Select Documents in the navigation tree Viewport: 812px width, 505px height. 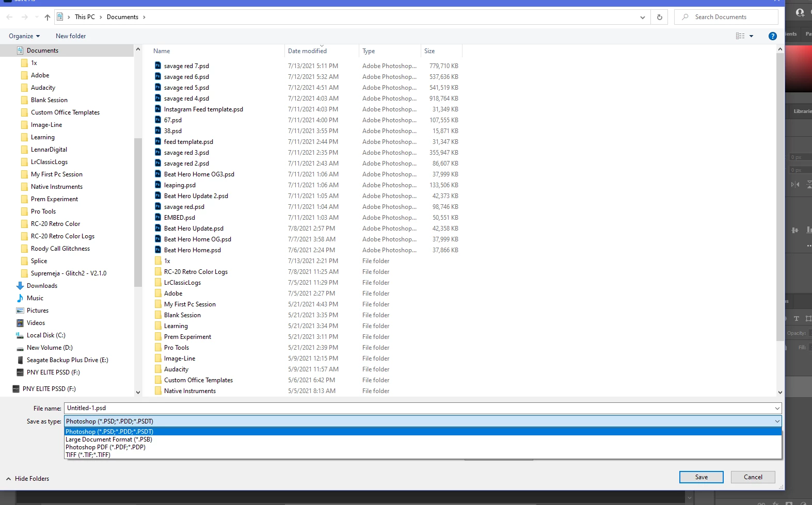(x=42, y=51)
